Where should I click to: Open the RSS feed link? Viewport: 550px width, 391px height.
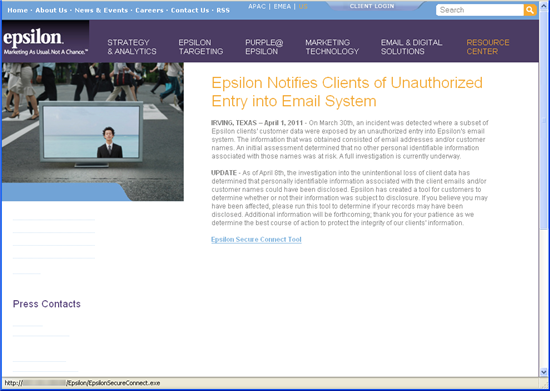(223, 10)
